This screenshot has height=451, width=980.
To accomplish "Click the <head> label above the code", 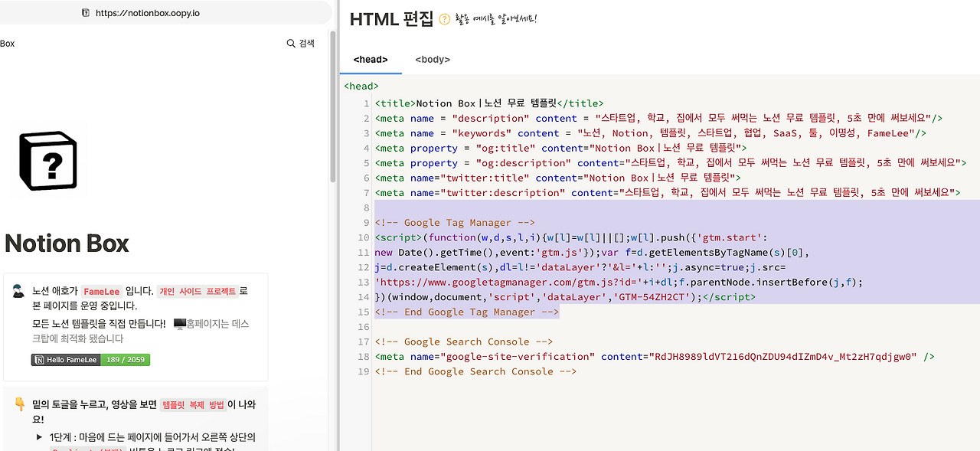I will 361,87.
